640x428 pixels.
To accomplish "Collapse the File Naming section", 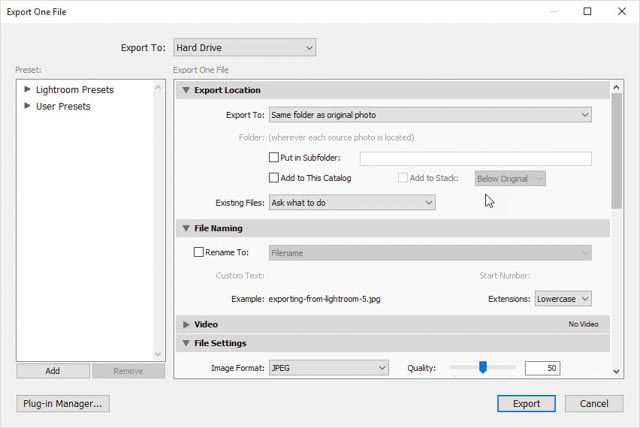I will point(186,228).
